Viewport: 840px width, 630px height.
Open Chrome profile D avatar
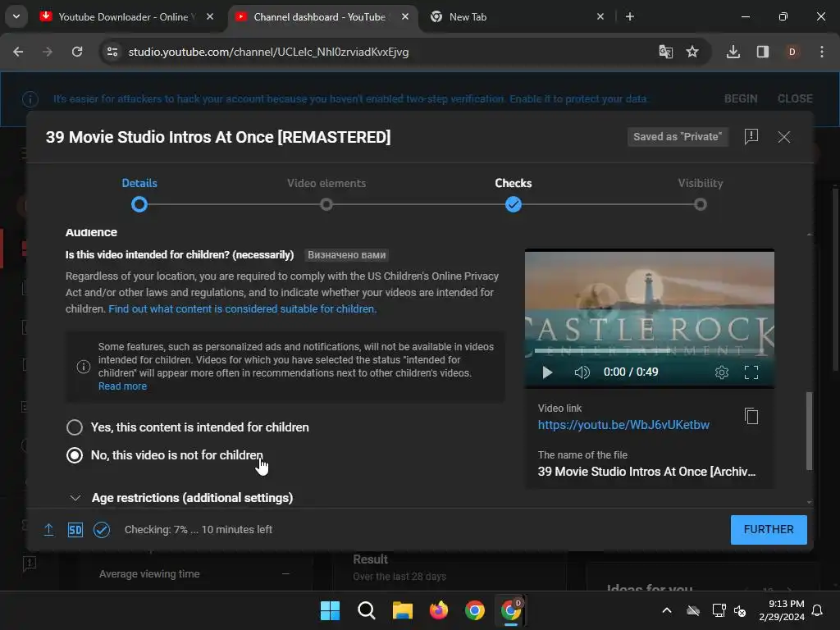pos(792,52)
